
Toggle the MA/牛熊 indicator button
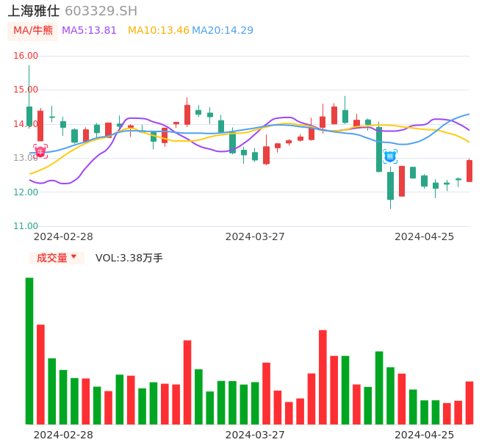[x=33, y=31]
